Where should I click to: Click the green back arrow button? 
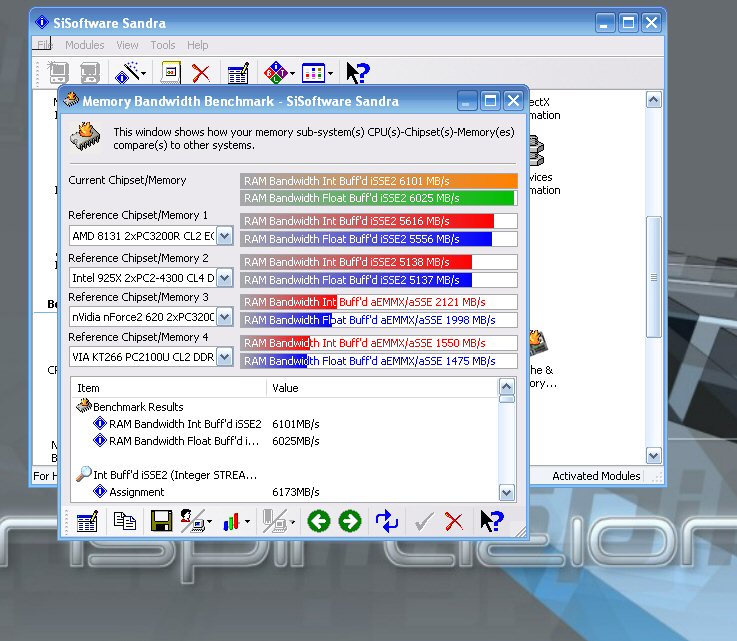point(319,521)
